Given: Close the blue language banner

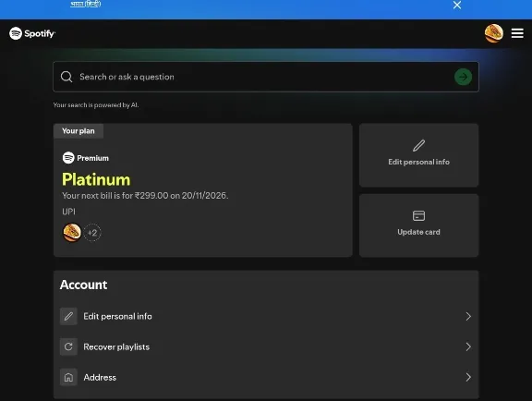Looking at the screenshot, I should (x=457, y=5).
